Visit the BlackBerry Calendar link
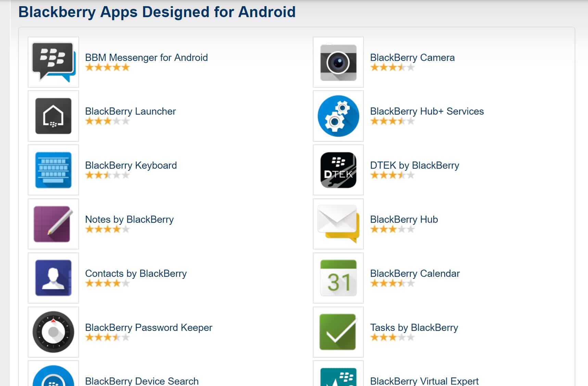The width and height of the screenshot is (588, 386). [x=415, y=273]
